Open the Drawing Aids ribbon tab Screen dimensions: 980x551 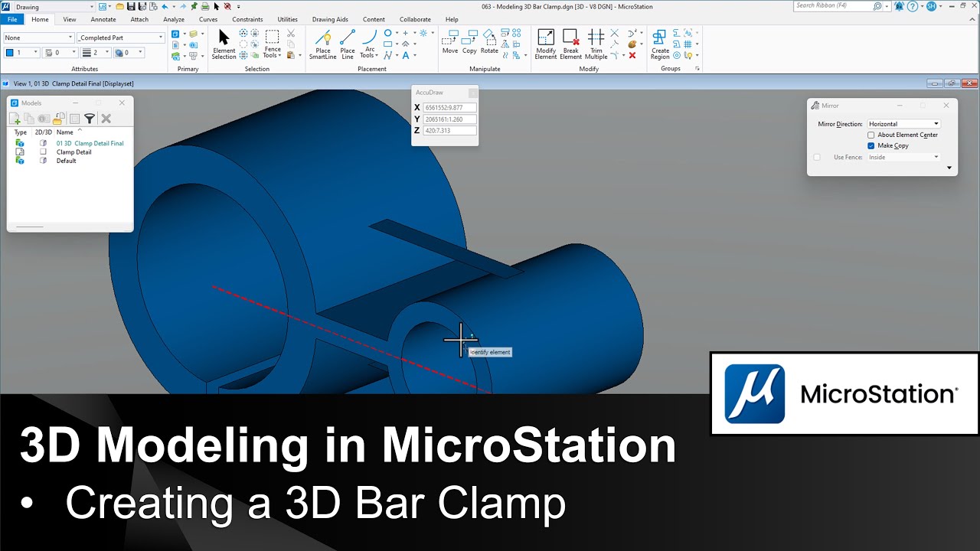[330, 19]
